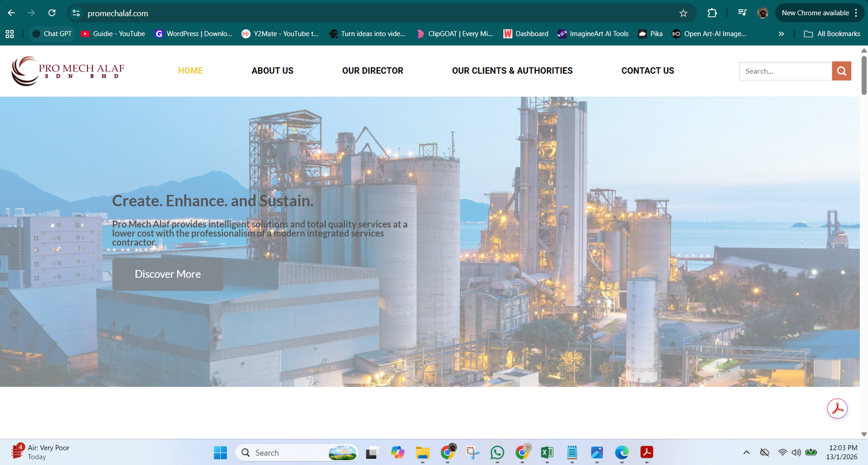Open Snipping Tool from taskbar
Image resolution: width=868 pixels, height=465 pixels.
pyautogui.click(x=473, y=453)
